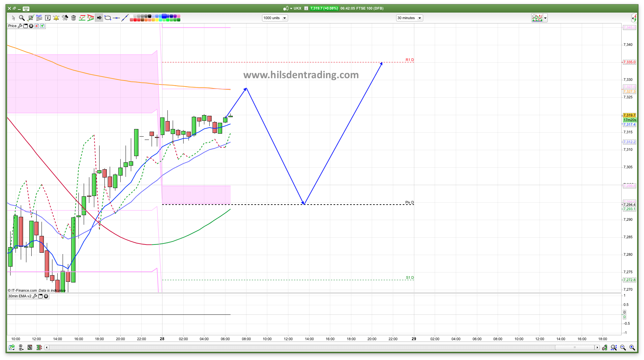Select the text annotation tool
This screenshot has height=360, width=644.
click(47, 18)
